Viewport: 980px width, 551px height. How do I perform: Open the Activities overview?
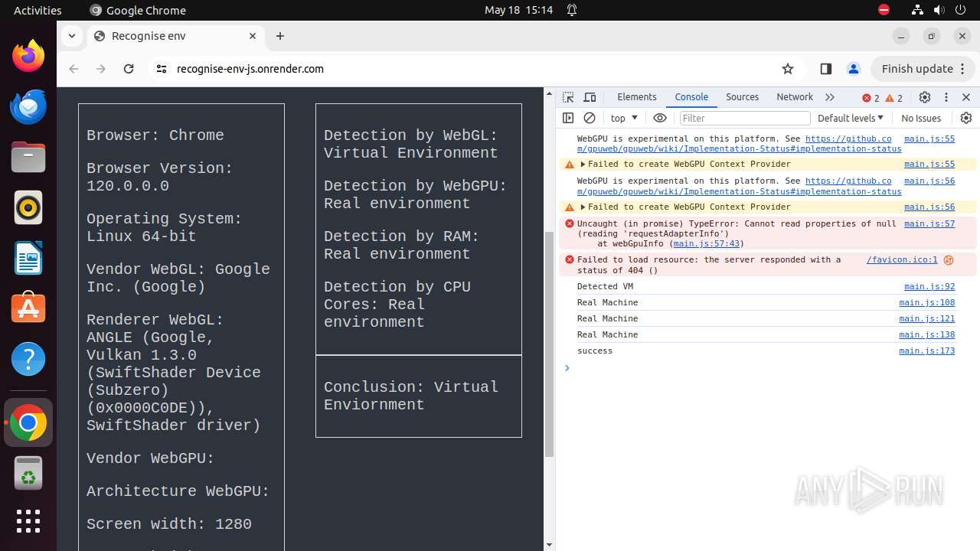coord(38,10)
